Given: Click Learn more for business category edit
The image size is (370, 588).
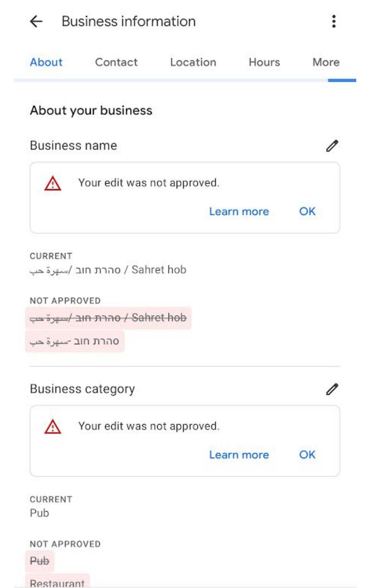Looking at the screenshot, I should [239, 455].
